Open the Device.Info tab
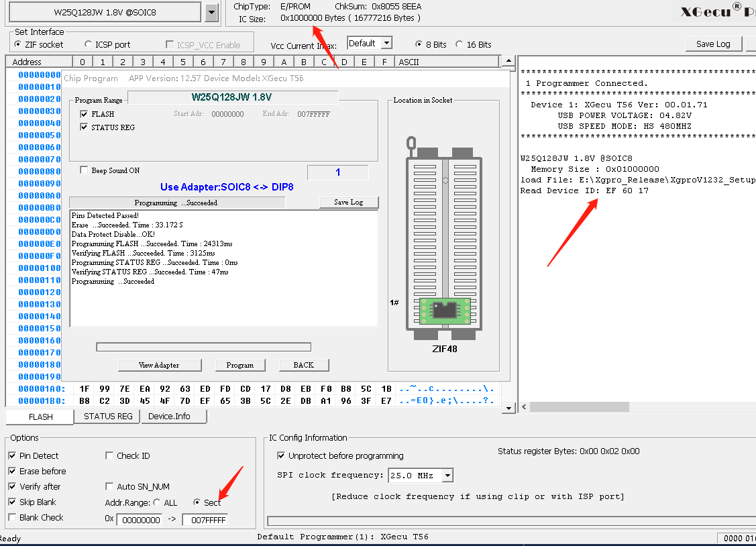The width and height of the screenshot is (756, 546). click(169, 417)
